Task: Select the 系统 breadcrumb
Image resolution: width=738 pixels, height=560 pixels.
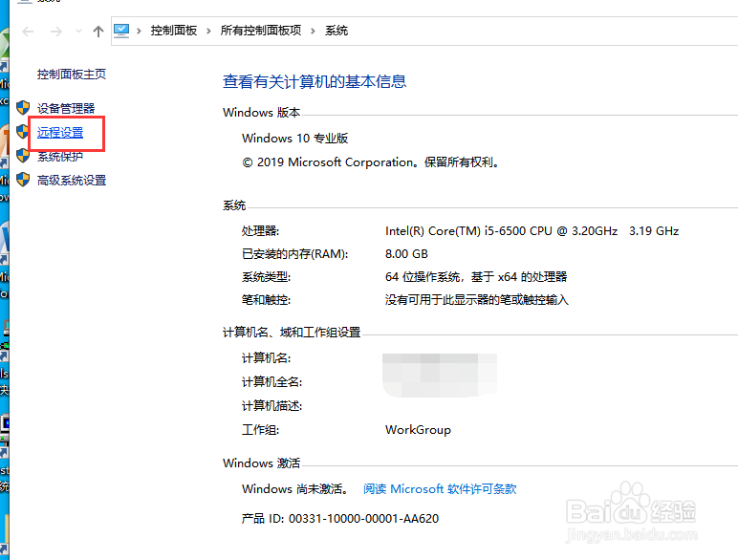Action: click(x=336, y=31)
